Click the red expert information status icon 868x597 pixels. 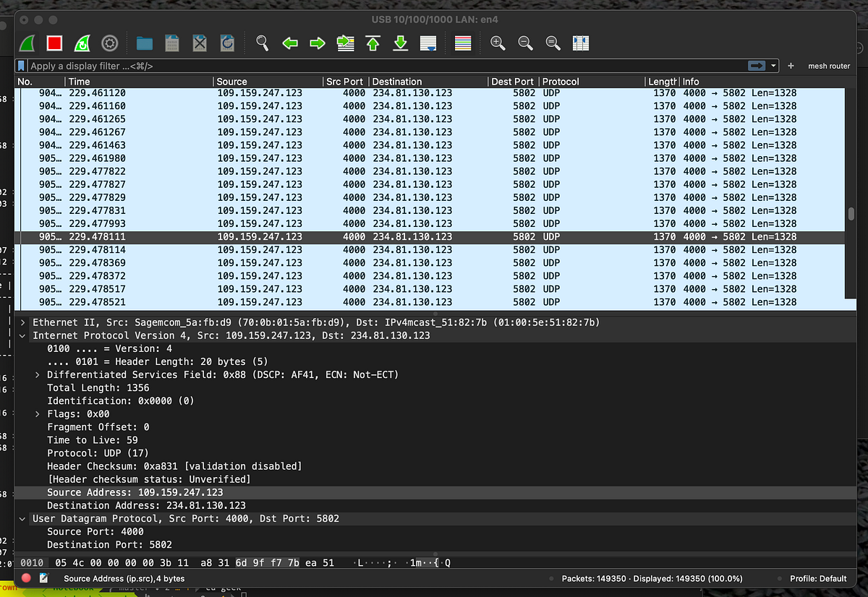pyautogui.click(x=27, y=578)
